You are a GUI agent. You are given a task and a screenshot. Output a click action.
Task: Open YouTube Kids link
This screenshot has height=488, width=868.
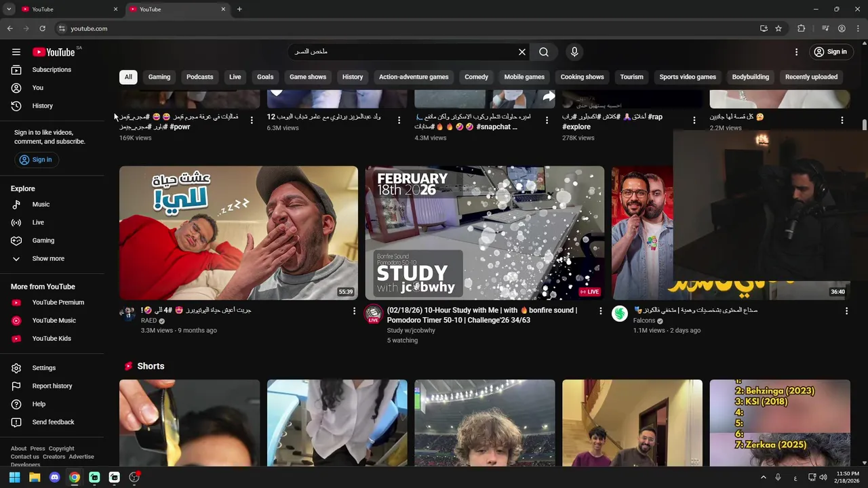click(x=52, y=338)
